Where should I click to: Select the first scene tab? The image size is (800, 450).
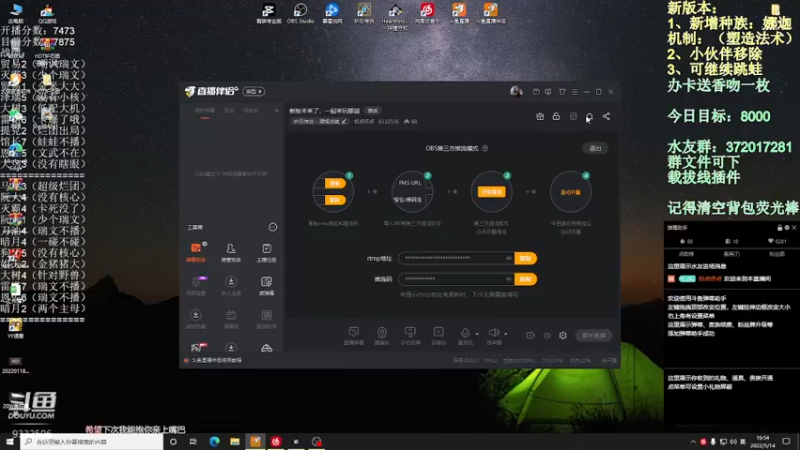[x=205, y=111]
